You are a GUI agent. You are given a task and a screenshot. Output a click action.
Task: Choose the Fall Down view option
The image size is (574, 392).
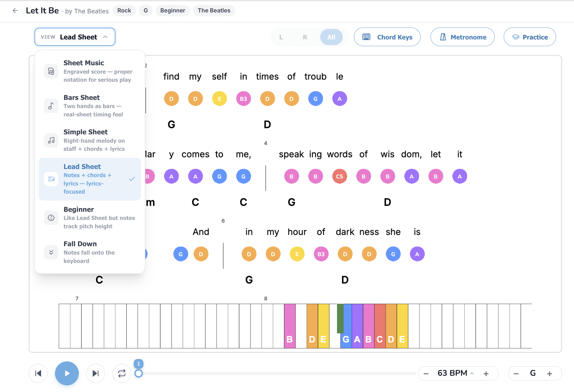[90, 252]
